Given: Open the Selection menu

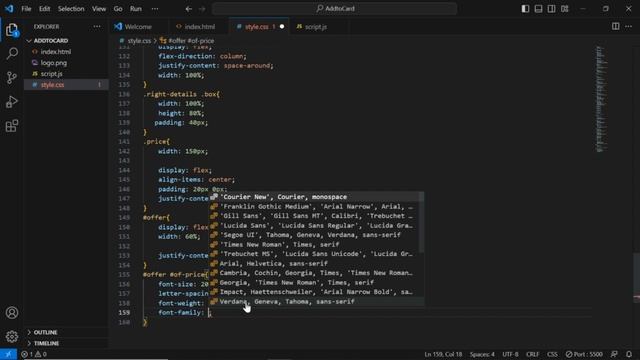Looking at the screenshot, I should click(x=71, y=9).
